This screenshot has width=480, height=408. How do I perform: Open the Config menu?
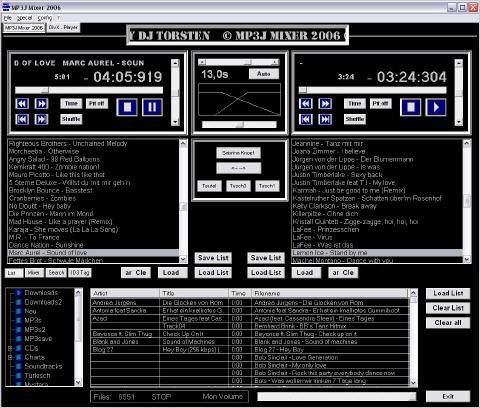[45, 18]
